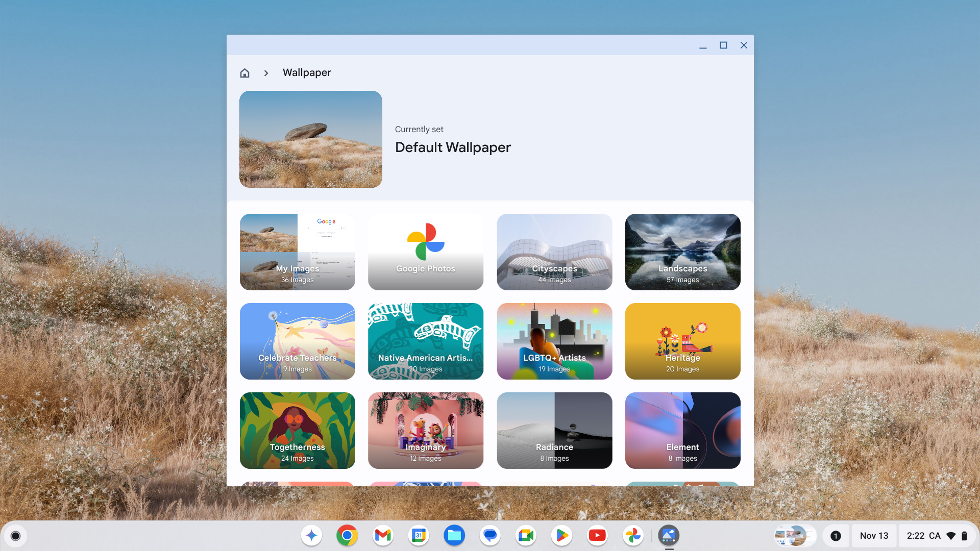
Task: Click the CA keyboard layout indicator
Action: click(935, 536)
